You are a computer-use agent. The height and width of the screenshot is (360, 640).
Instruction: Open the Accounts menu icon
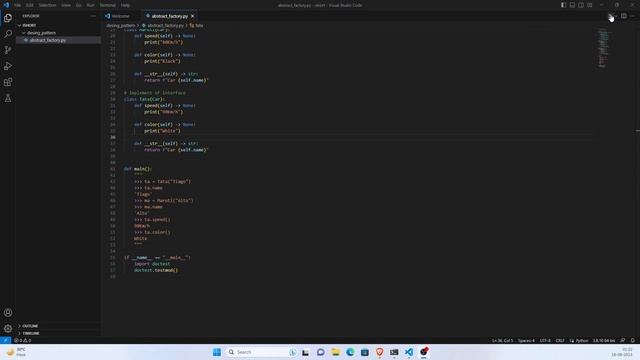(8, 313)
